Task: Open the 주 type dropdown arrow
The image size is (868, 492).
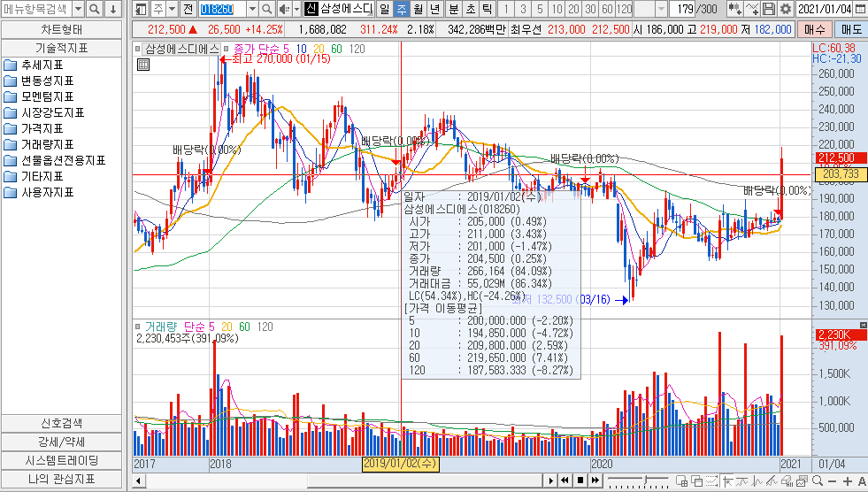Action: pyautogui.click(x=173, y=9)
